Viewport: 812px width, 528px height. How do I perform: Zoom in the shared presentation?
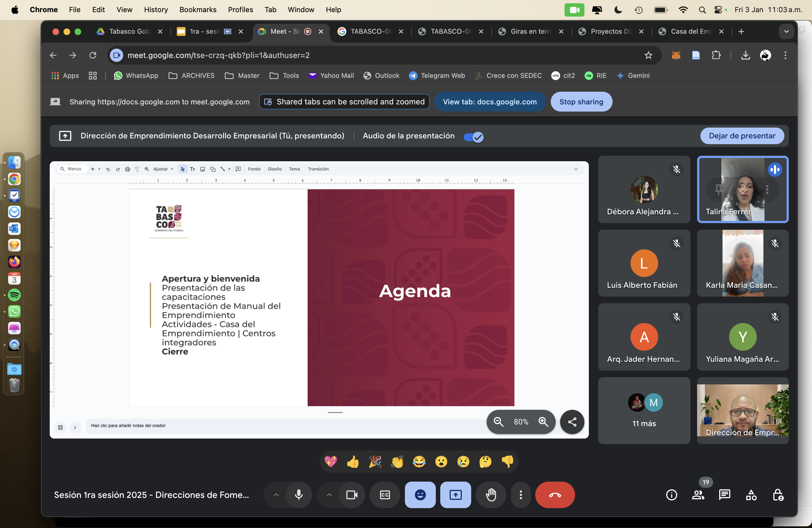click(x=543, y=422)
